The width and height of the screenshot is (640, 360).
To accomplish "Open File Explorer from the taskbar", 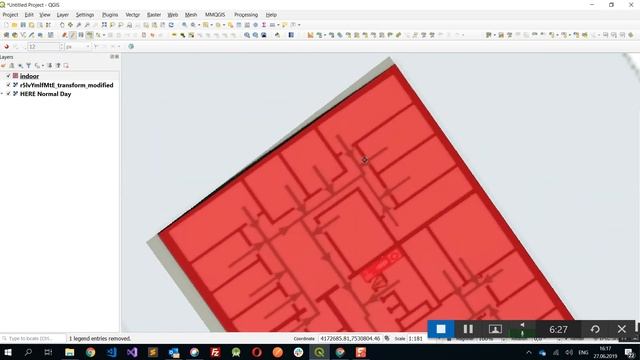I will click(69, 352).
